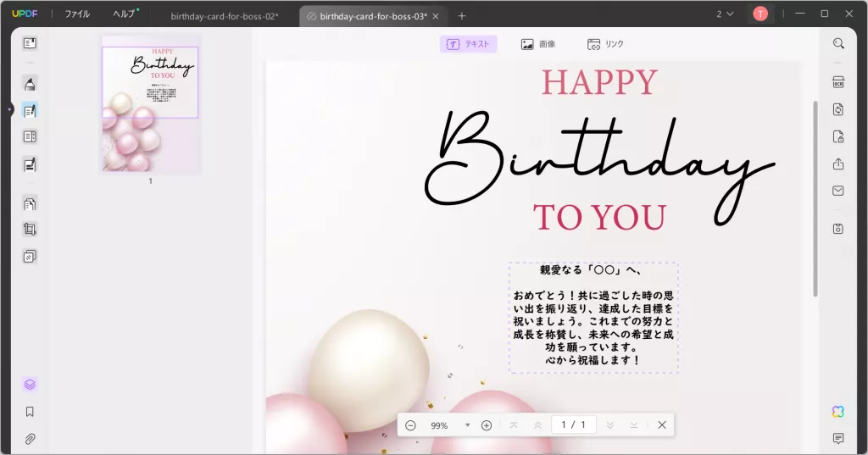Image resolution: width=868 pixels, height=455 pixels.
Task: Open the Organize pages tool
Action: pos(30,203)
